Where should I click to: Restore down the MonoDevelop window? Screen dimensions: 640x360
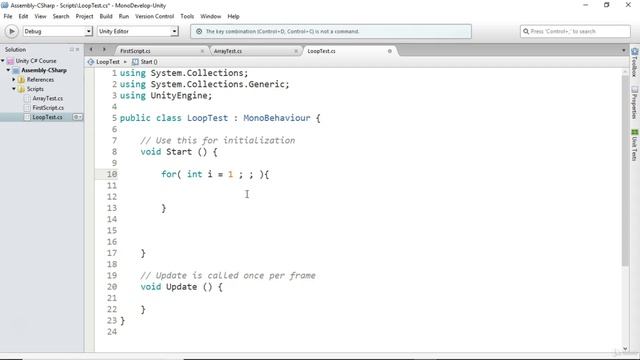(x=607, y=5)
